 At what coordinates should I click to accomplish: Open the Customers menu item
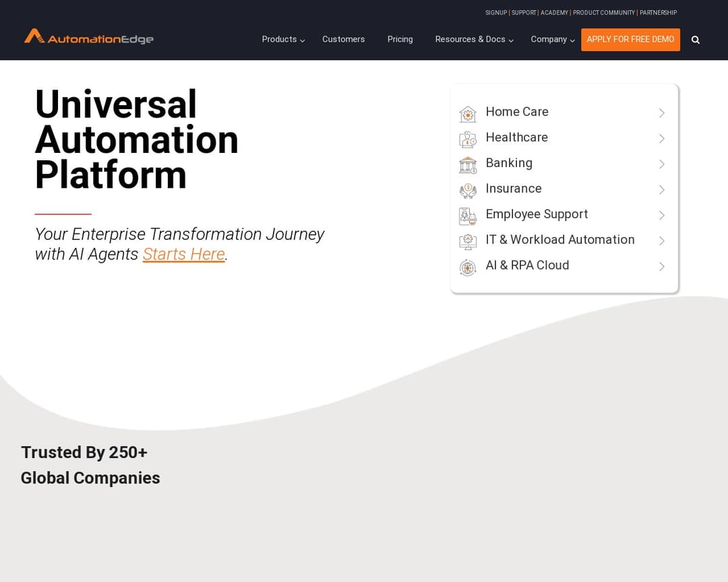click(343, 40)
